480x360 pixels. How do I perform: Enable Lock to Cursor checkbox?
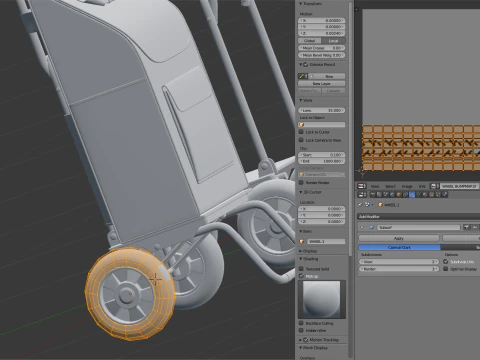301,132
